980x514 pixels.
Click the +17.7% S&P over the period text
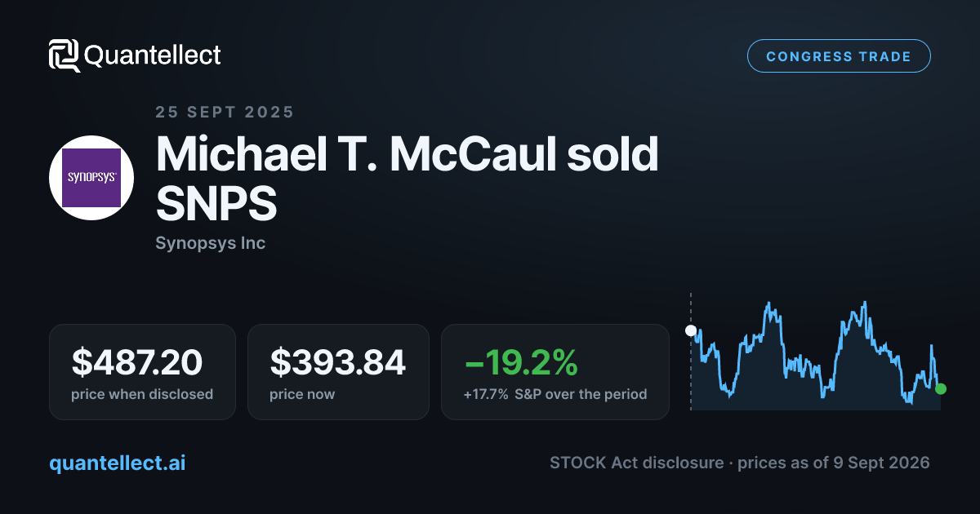pos(555,394)
